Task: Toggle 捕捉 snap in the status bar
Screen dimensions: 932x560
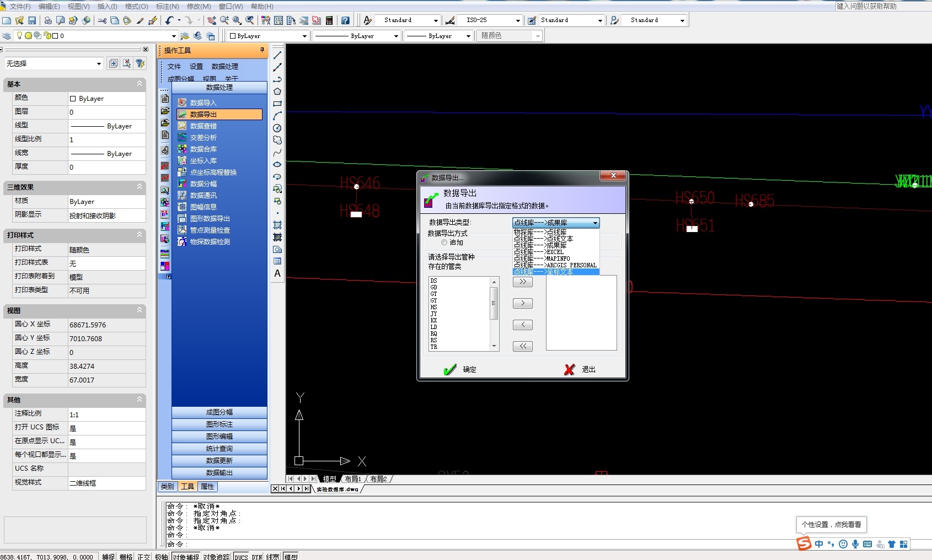Action: 108,557
